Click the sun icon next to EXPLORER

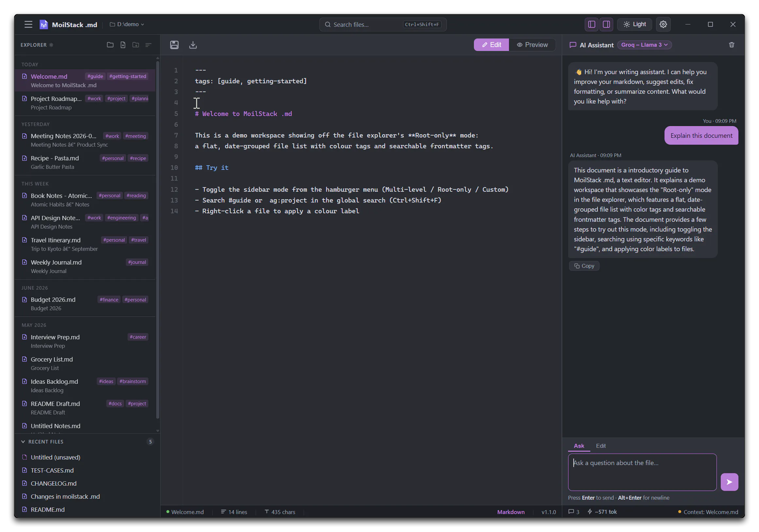pyautogui.click(x=51, y=45)
